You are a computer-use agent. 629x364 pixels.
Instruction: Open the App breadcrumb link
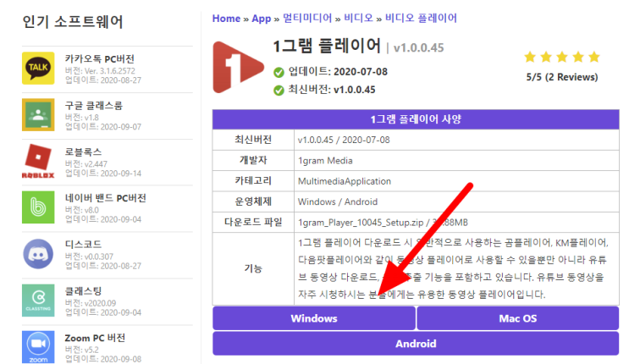point(261,19)
